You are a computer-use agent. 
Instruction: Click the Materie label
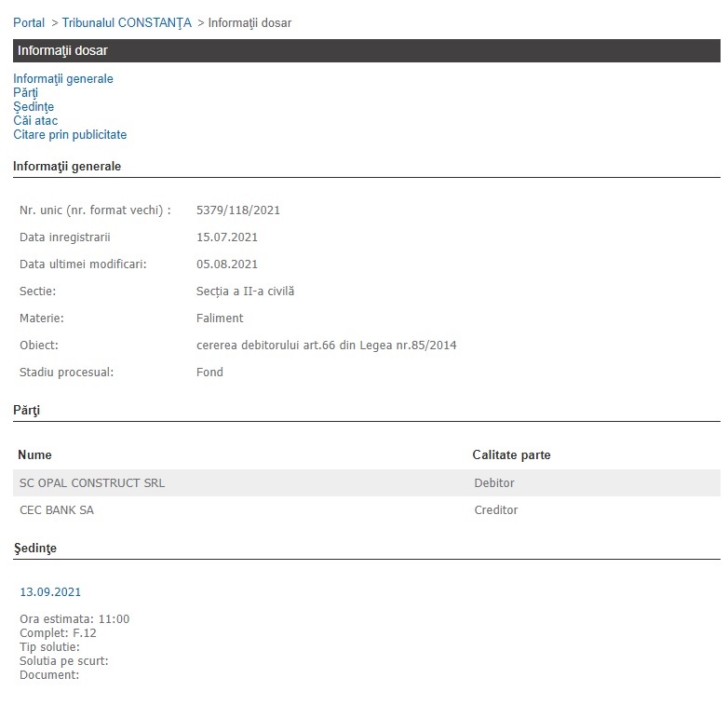coord(42,319)
